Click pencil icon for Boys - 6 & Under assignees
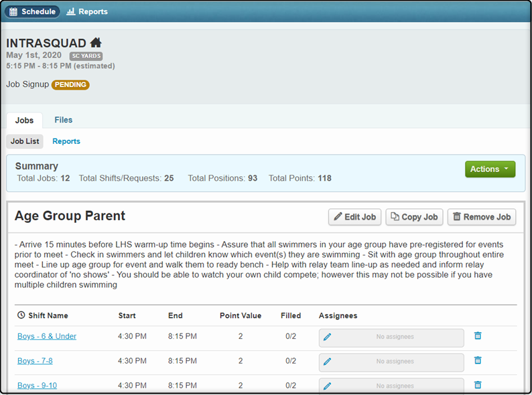 point(327,337)
